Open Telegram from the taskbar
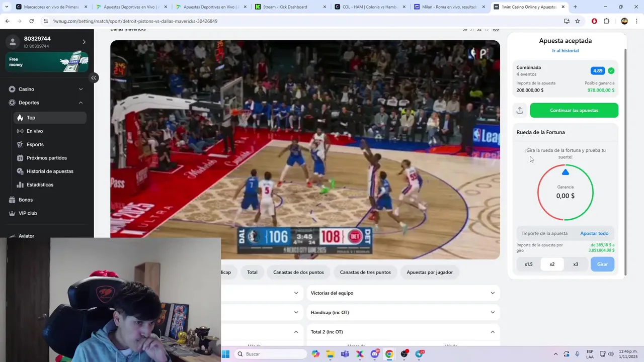Image resolution: width=644 pixels, height=362 pixels. coord(419,354)
